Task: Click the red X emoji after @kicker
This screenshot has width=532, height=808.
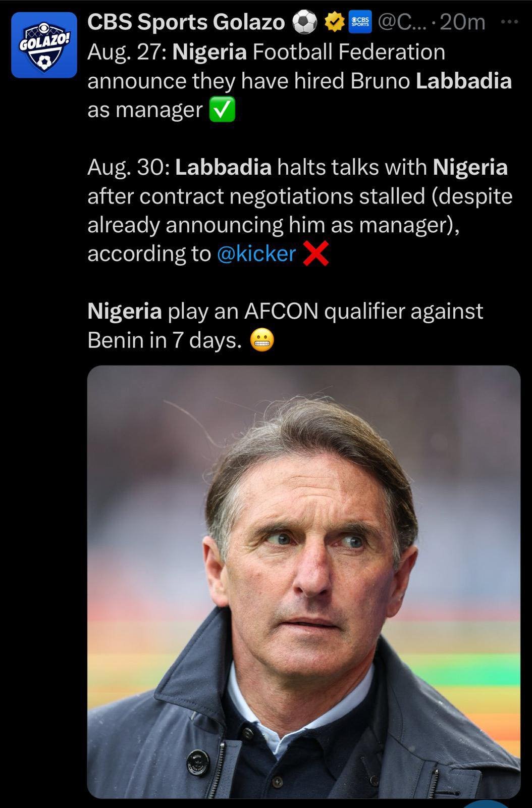Action: click(x=316, y=254)
